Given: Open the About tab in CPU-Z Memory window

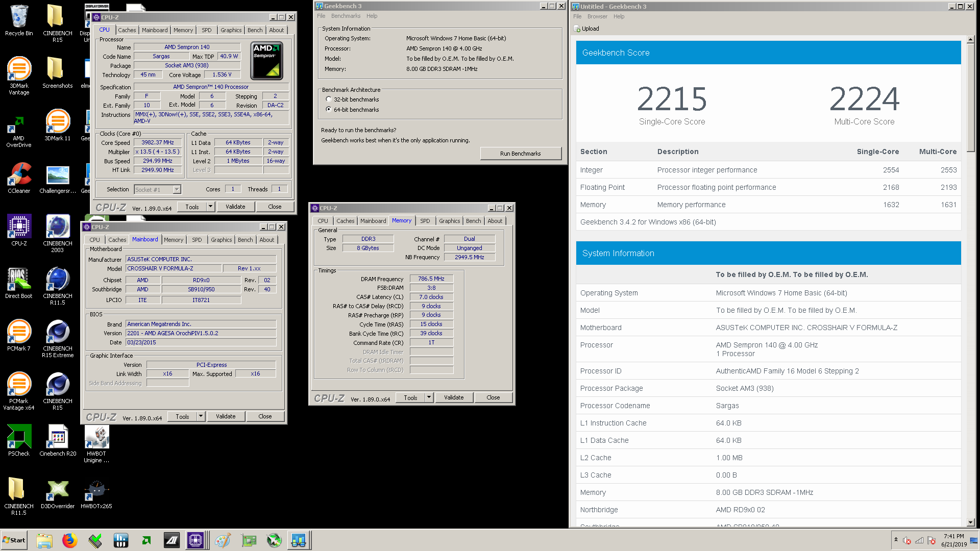Looking at the screenshot, I should tap(495, 221).
